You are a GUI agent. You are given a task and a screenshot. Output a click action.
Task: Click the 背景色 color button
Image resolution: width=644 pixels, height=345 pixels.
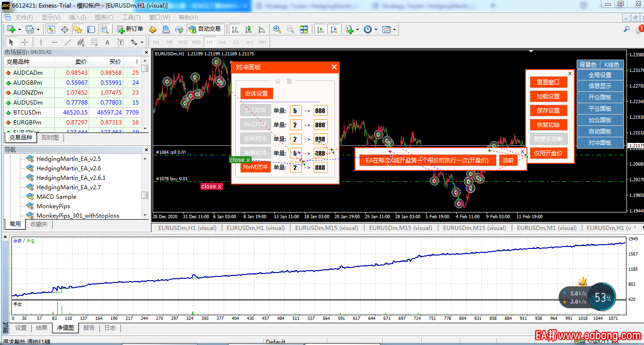coord(588,64)
